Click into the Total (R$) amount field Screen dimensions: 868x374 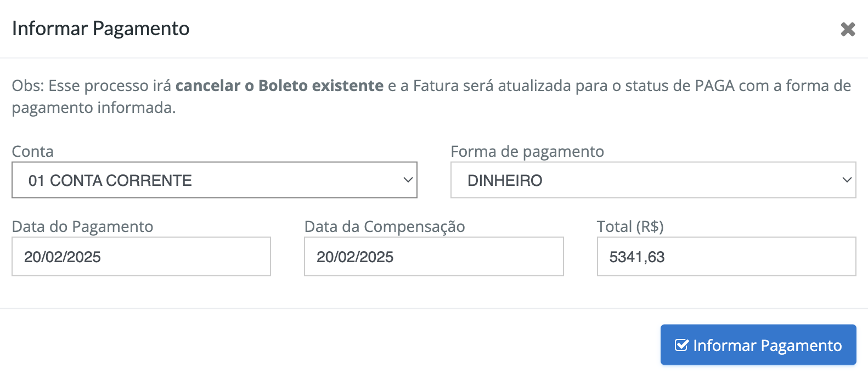[726, 256]
